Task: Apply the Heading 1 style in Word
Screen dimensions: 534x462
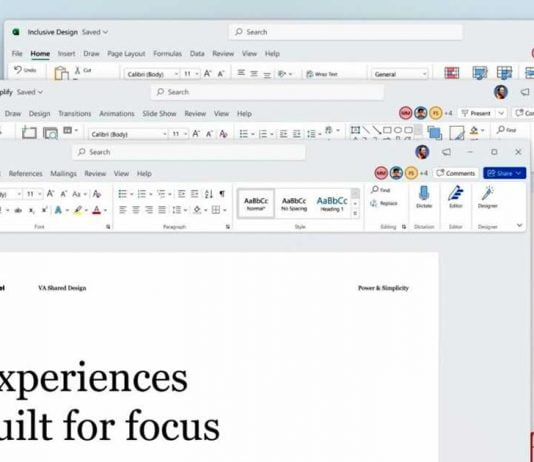Action: pos(332,204)
